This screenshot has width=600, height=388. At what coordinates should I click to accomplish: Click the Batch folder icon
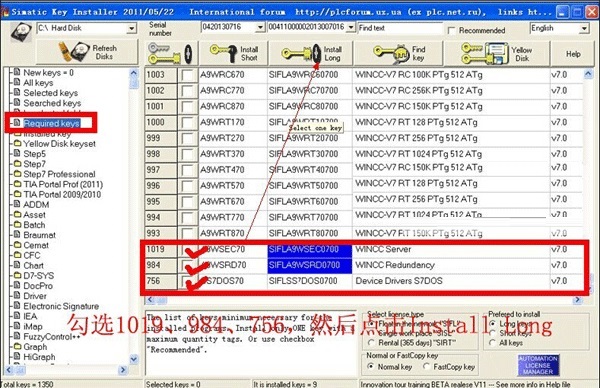17,224
